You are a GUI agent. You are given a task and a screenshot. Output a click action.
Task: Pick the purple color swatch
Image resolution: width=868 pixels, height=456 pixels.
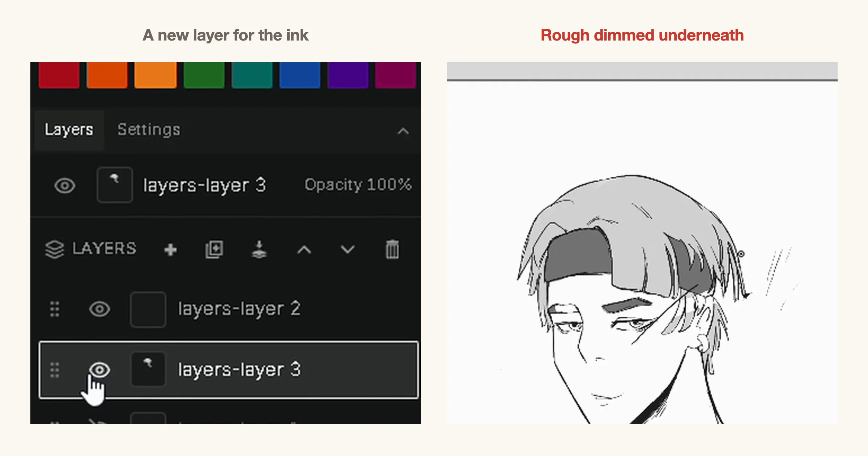(x=348, y=75)
